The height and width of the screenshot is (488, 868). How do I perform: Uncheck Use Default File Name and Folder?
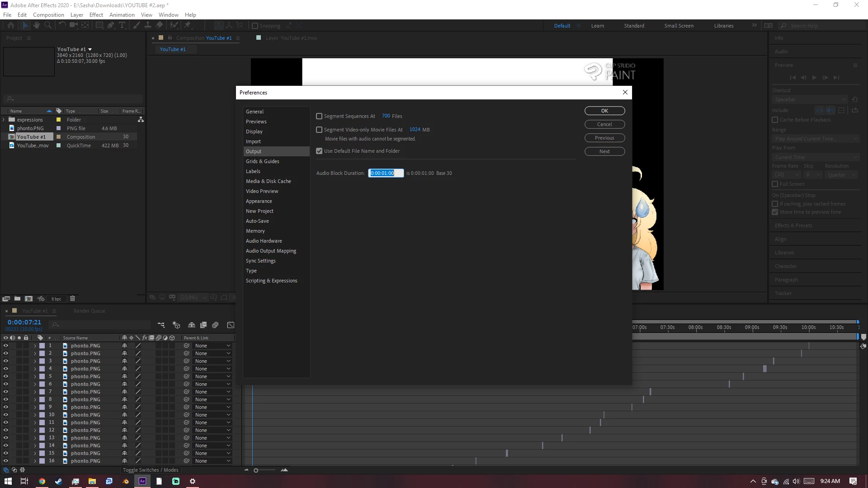pyautogui.click(x=319, y=151)
